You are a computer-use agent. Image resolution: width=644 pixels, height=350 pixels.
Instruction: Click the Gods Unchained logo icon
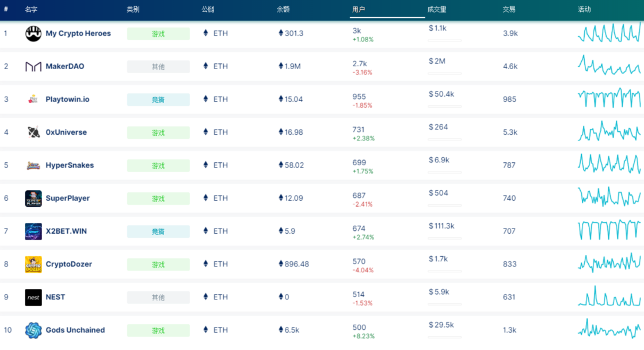pyautogui.click(x=33, y=330)
